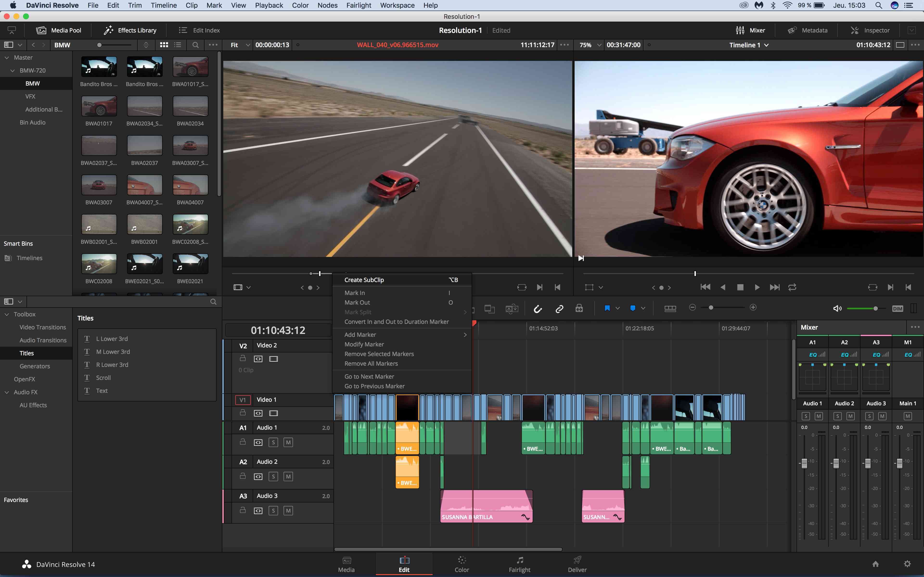The height and width of the screenshot is (577, 924).
Task: Open the Color page icon
Action: (x=462, y=564)
